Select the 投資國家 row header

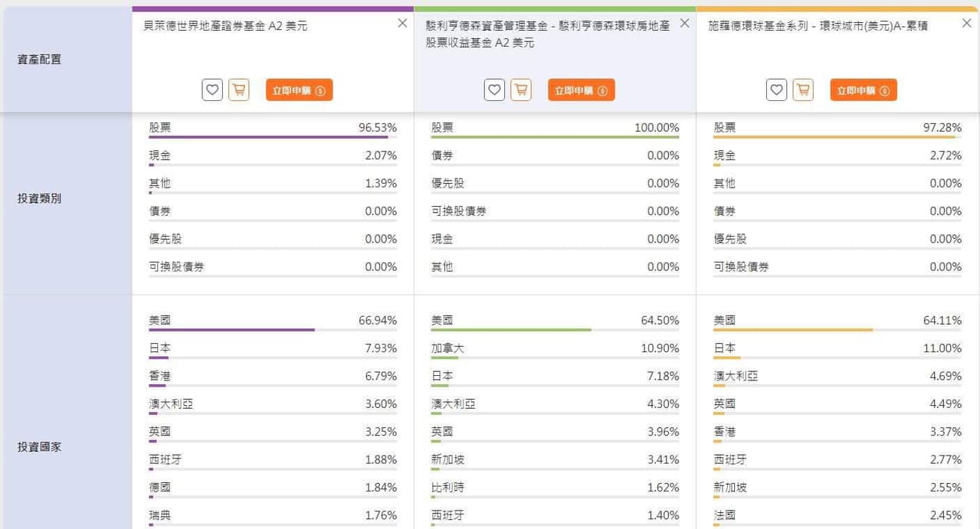click(39, 446)
